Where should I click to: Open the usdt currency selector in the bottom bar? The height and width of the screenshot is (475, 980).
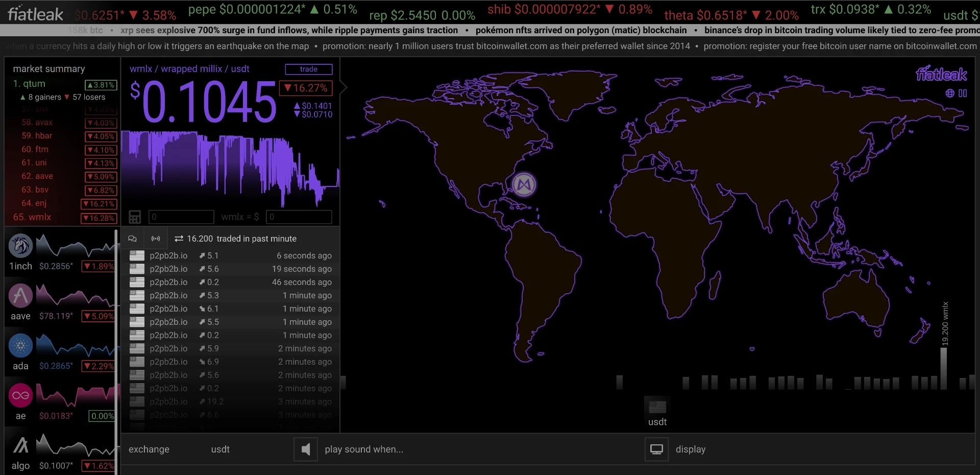coord(220,449)
